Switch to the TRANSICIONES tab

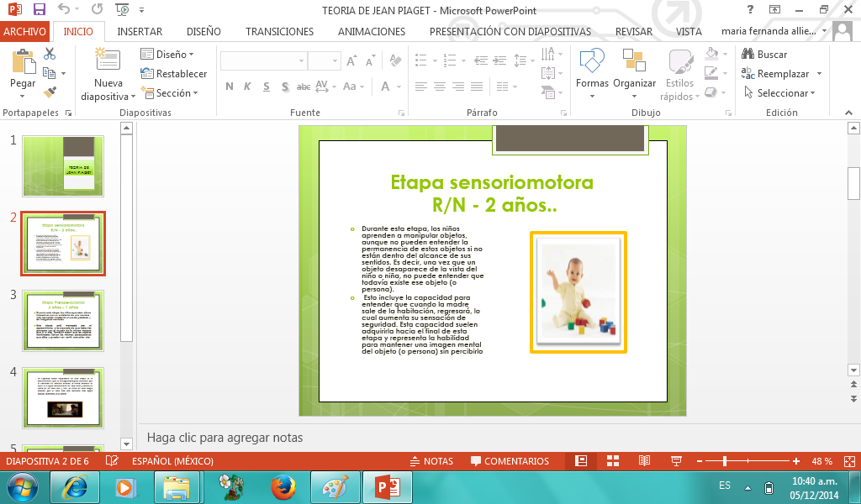279,31
